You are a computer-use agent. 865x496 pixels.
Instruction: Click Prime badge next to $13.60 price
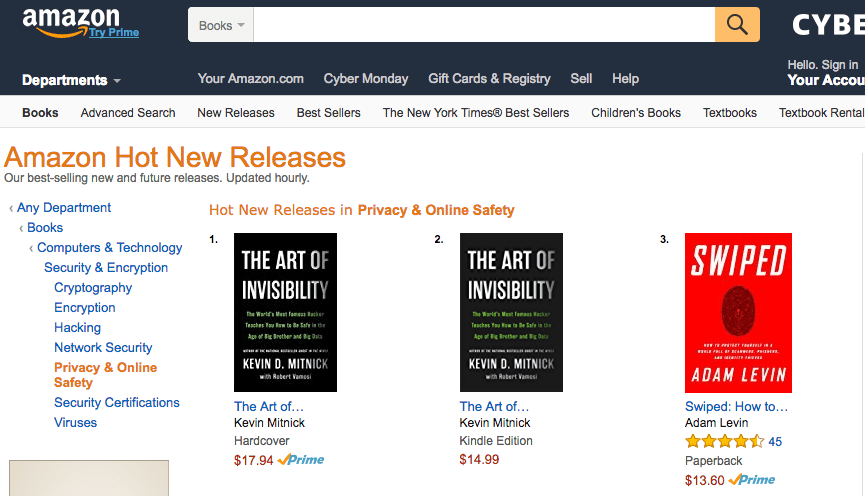click(x=752, y=480)
